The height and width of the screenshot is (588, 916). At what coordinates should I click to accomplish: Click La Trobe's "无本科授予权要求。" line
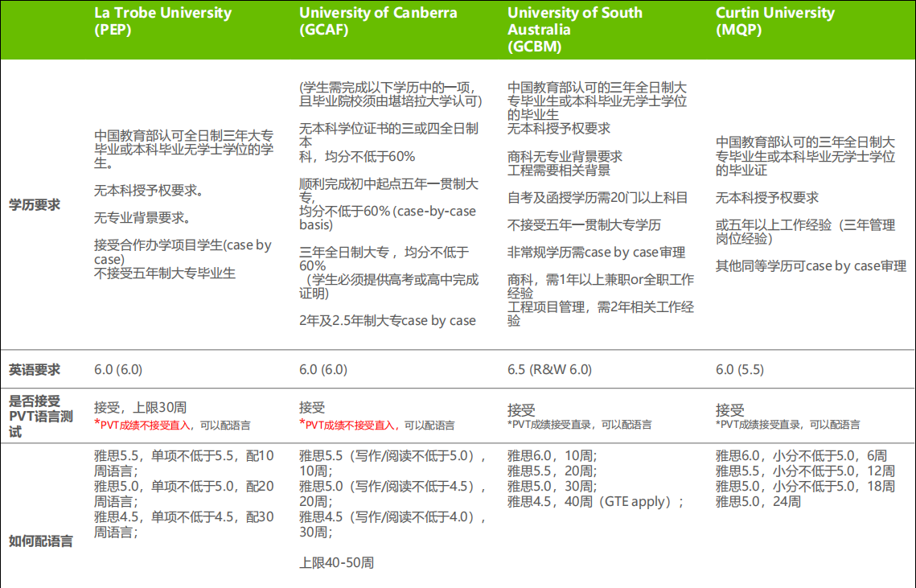[149, 191]
